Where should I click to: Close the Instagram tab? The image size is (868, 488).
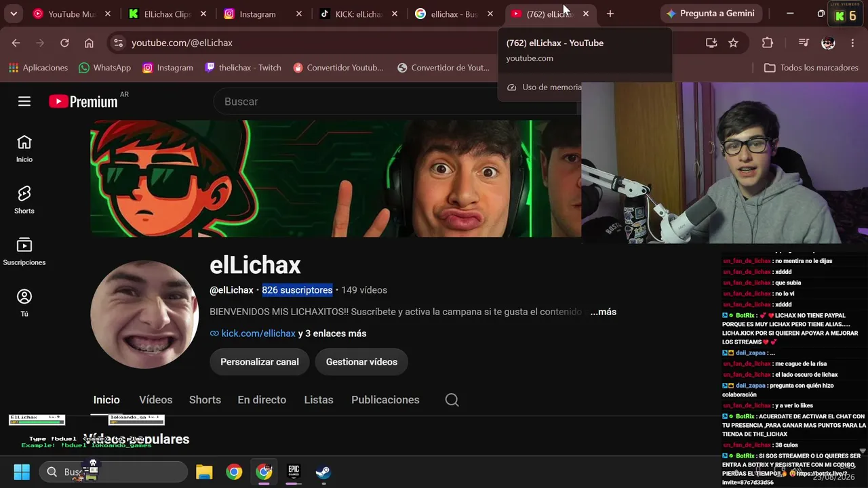pos(299,14)
